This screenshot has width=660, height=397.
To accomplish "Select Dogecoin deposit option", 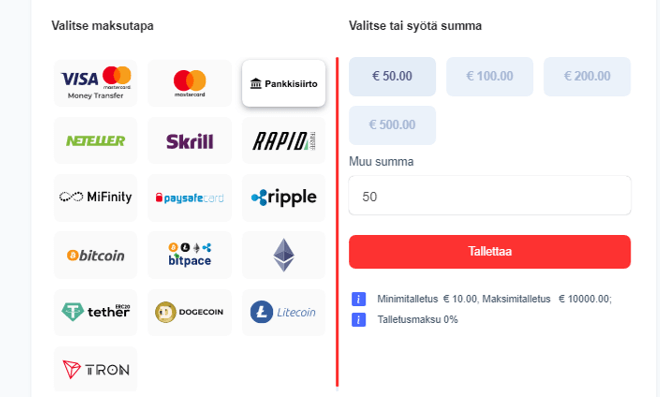I will (x=189, y=312).
